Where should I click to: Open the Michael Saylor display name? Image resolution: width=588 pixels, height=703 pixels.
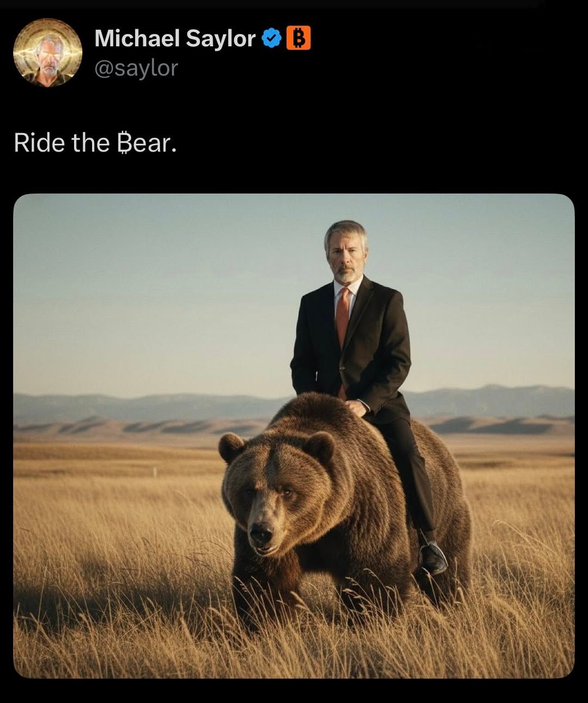pos(175,38)
